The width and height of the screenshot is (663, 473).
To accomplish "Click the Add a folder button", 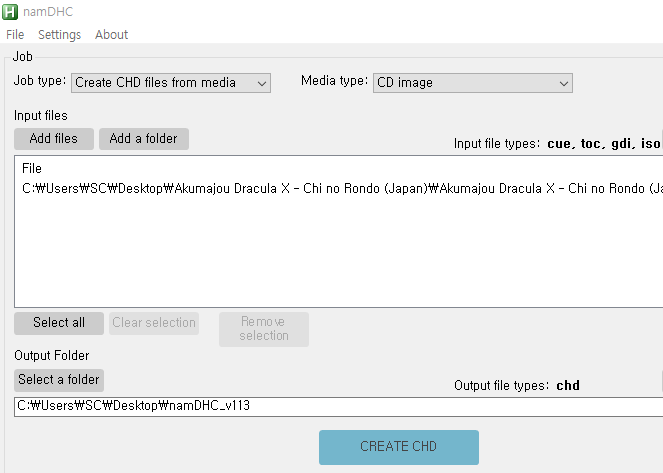I will coord(143,139).
